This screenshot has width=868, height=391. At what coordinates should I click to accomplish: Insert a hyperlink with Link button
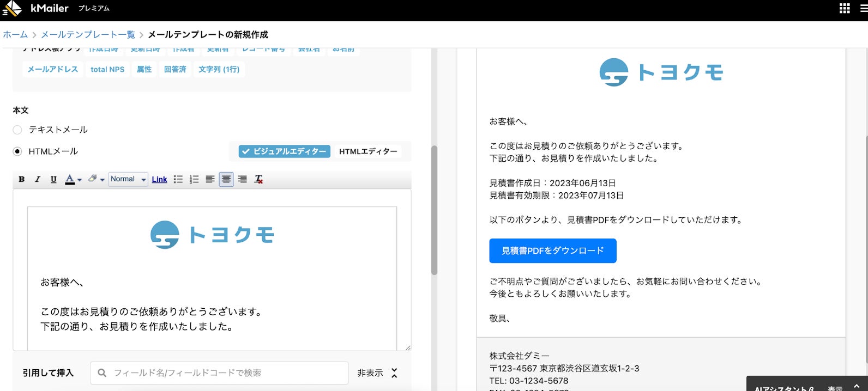(159, 179)
